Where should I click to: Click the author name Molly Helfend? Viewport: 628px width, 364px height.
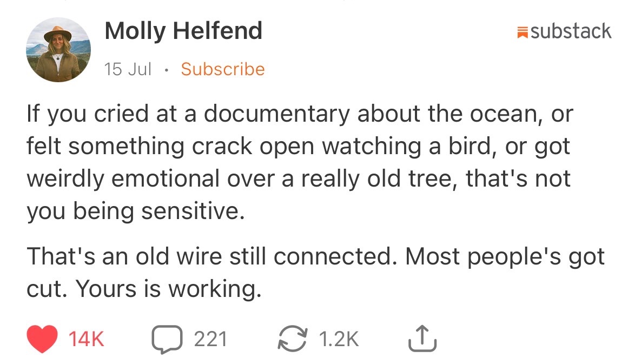[183, 31]
